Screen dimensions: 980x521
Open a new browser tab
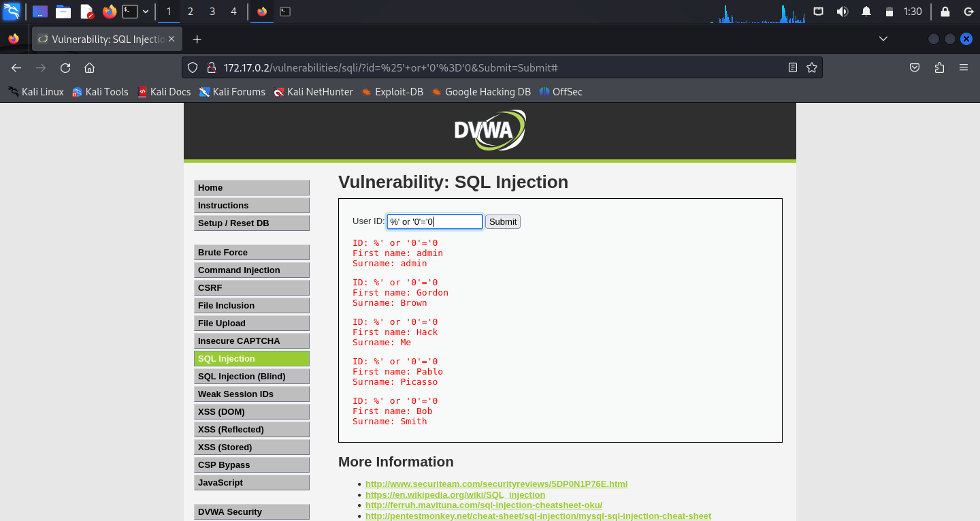[x=197, y=40]
